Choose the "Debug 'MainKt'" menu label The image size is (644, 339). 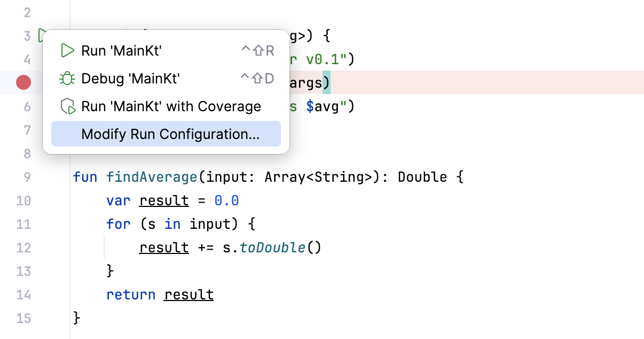coord(130,79)
